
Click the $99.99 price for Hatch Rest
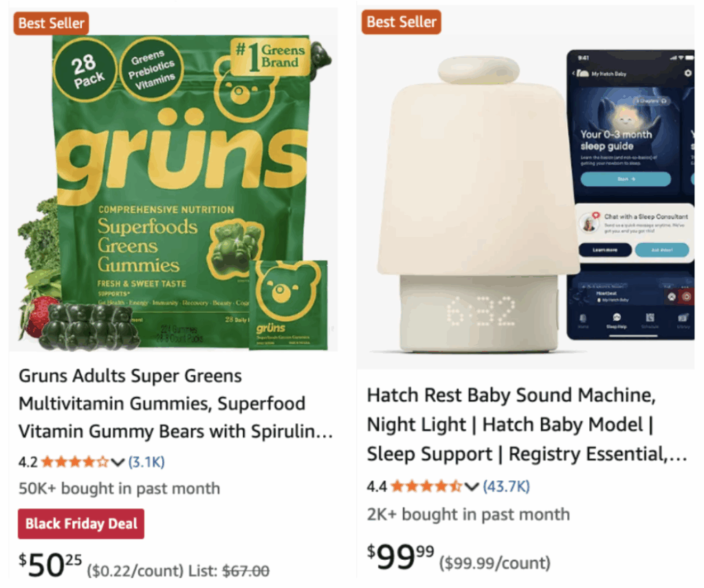(x=400, y=556)
